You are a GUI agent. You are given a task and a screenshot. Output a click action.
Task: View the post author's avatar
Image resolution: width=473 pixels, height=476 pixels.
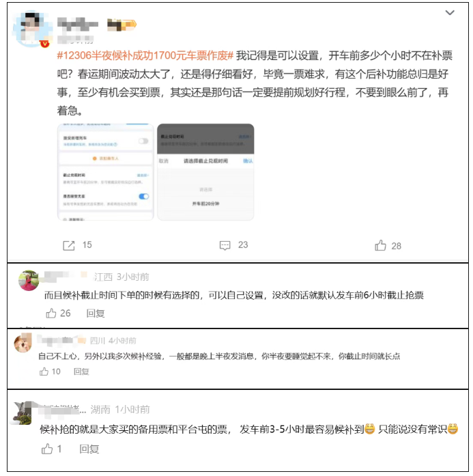(31, 29)
